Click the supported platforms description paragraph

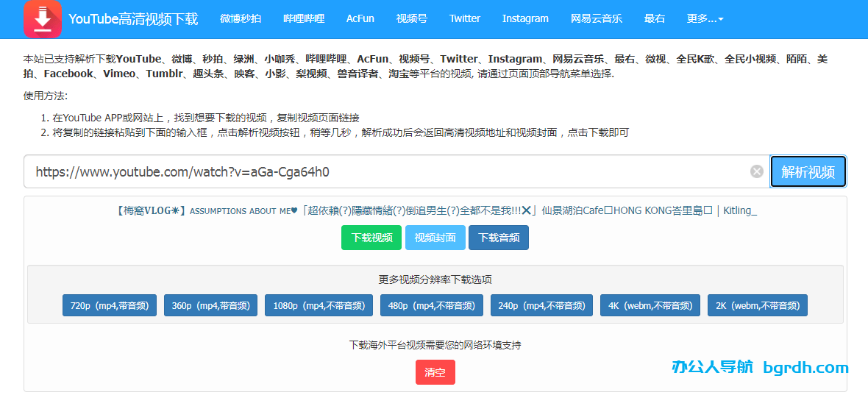(426, 66)
